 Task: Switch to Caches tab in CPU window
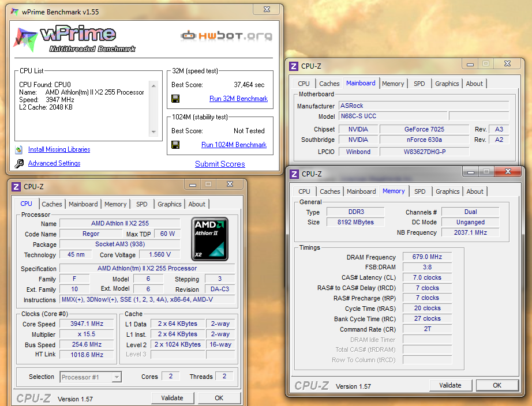click(x=52, y=204)
